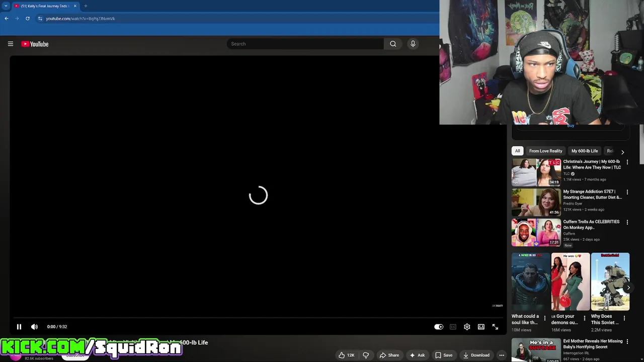
Task: Open options for My Strange Addiction video
Action: (x=627, y=192)
